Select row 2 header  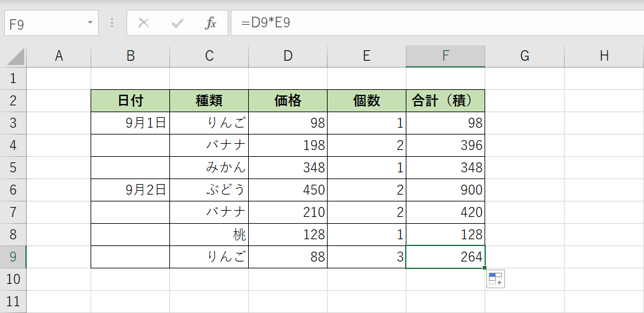(13, 101)
